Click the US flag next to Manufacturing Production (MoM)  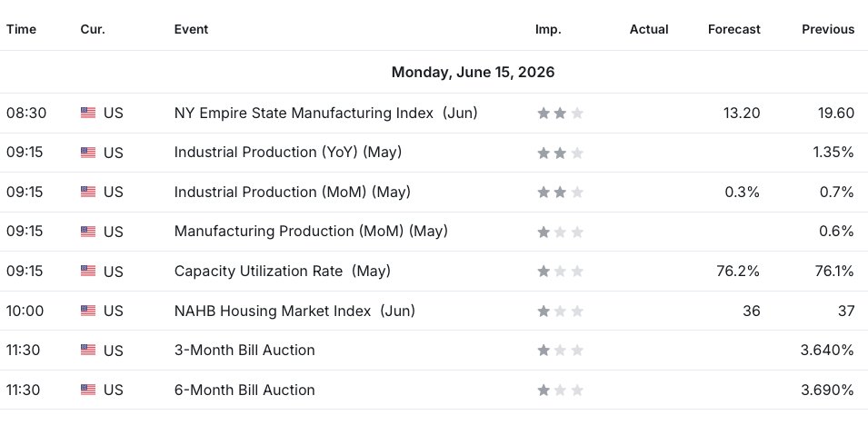click(88, 232)
